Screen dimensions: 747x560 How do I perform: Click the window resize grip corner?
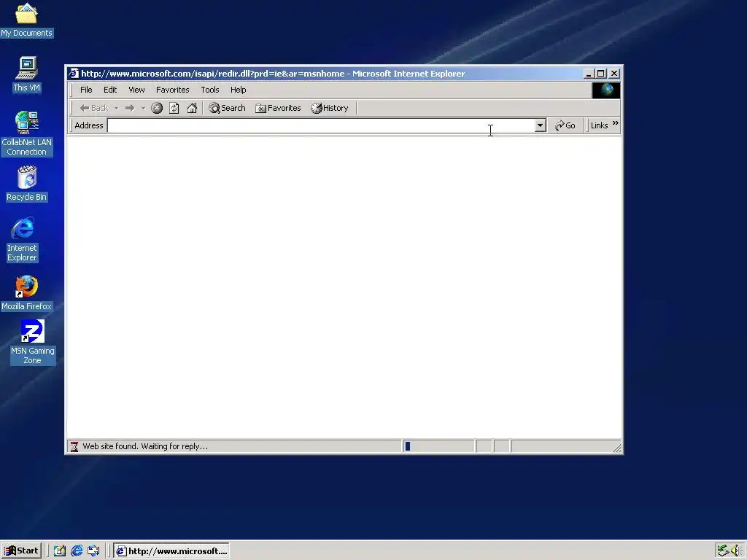[617, 448]
